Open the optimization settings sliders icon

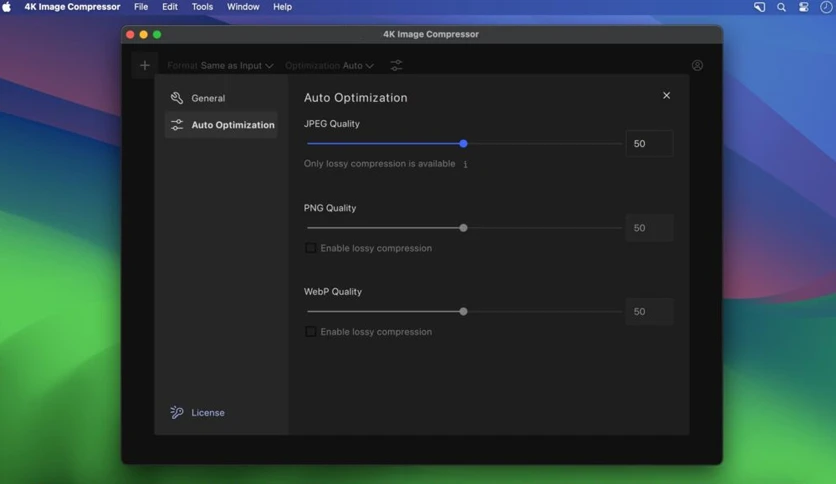396,66
